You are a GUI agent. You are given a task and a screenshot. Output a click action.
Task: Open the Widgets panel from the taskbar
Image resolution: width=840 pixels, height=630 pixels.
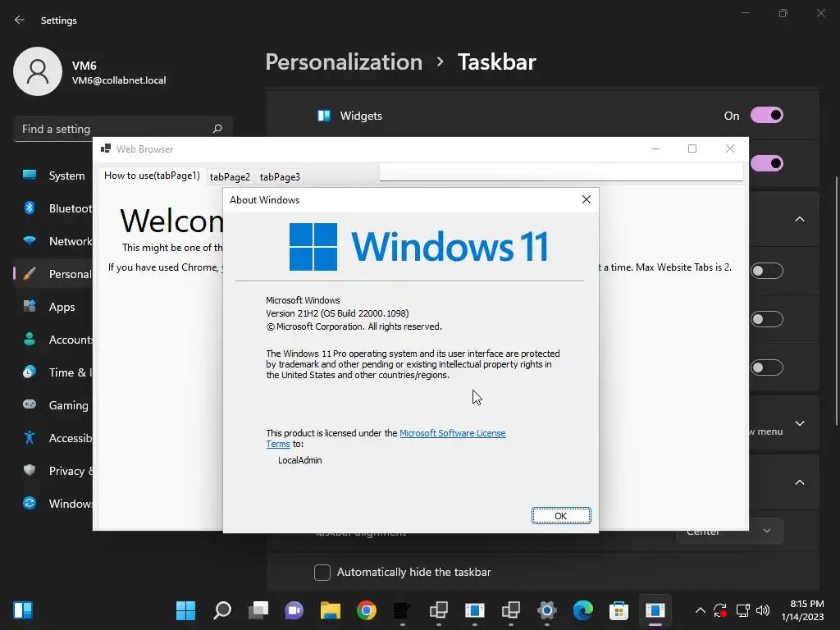coord(23,610)
